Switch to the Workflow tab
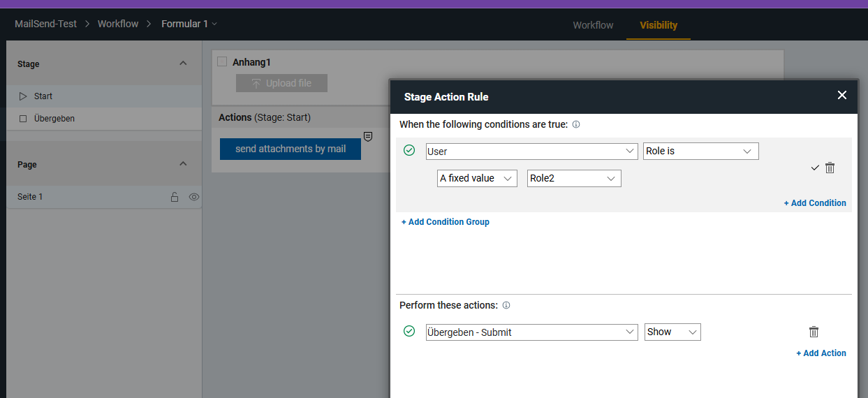 click(593, 25)
